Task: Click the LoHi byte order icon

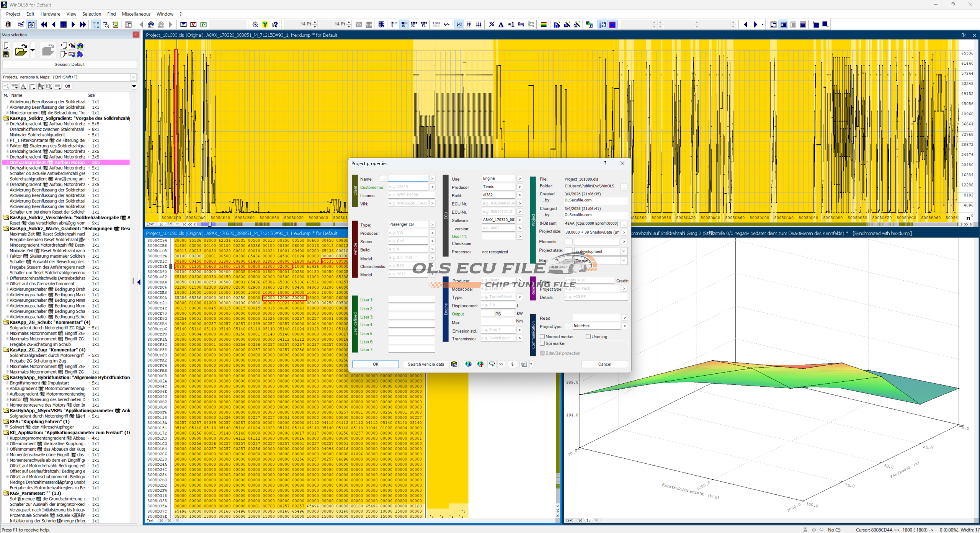Action: pos(436,25)
